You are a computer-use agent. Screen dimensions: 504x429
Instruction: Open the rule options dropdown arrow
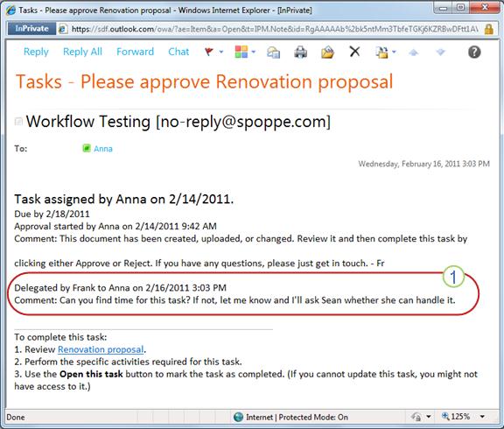[x=394, y=52]
